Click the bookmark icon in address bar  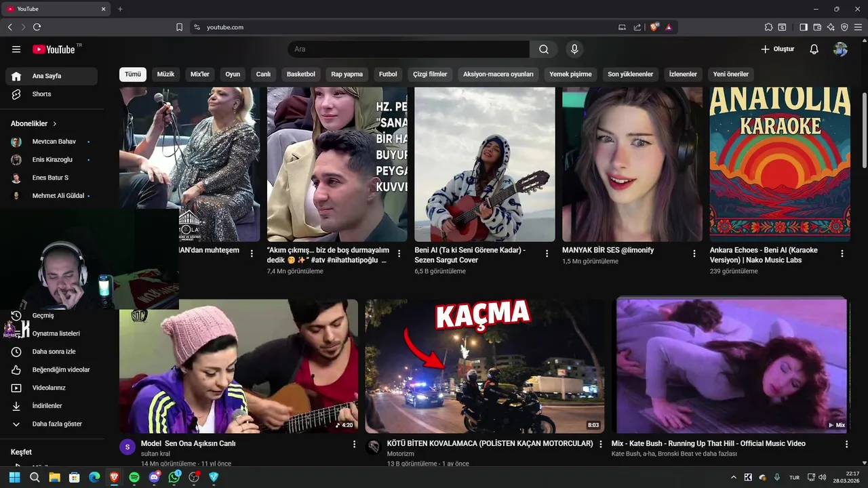click(179, 27)
